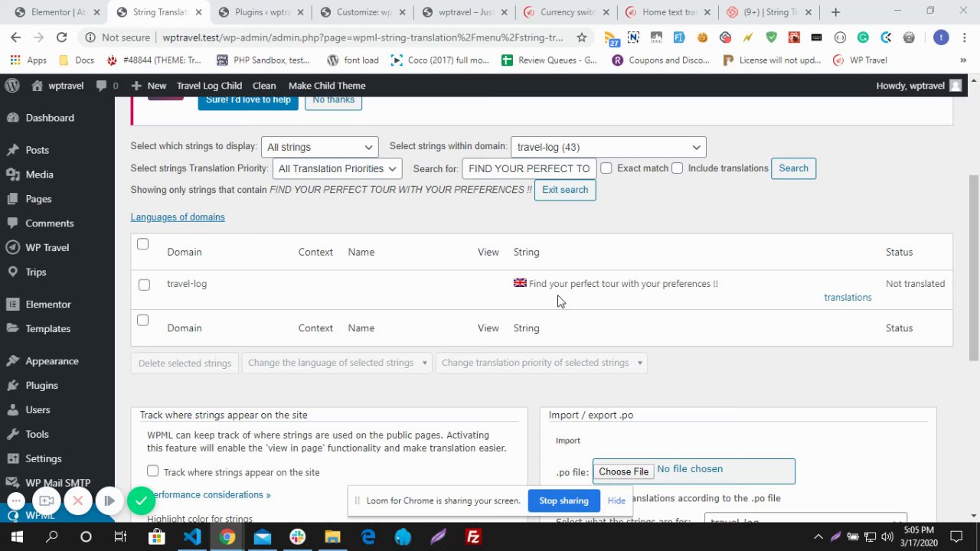Click the Users person icon

coord(12,410)
